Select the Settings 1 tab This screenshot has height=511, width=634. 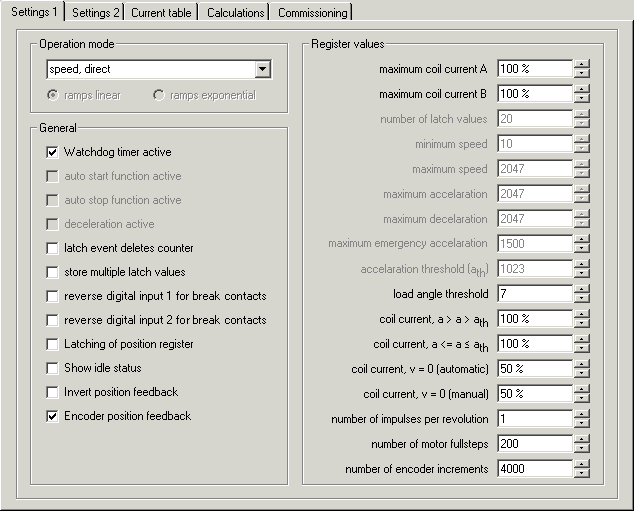[34, 12]
